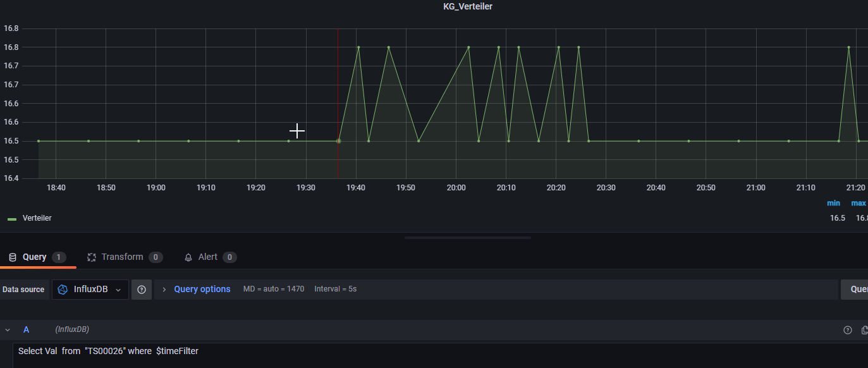This screenshot has height=368, width=868.
Task: Click the 16.5 min value
Action: point(838,218)
